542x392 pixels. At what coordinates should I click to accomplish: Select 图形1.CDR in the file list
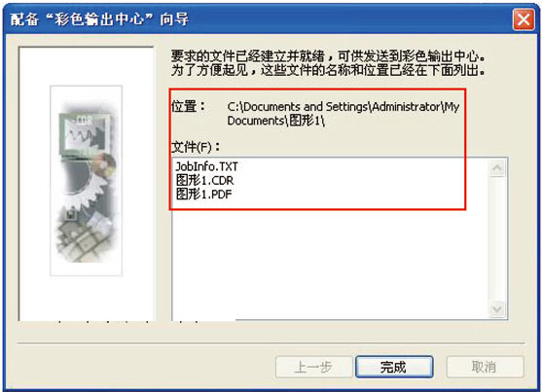coord(204,181)
